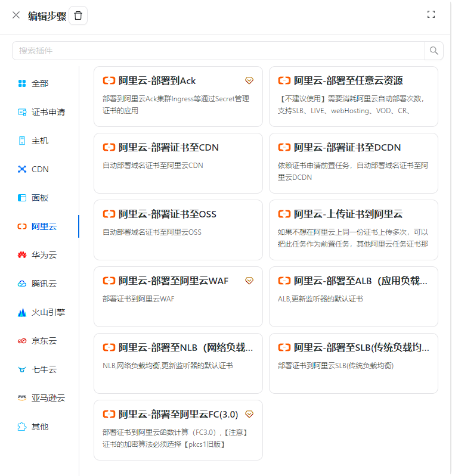Click description ALB,更新监听器的默认证书

click(x=320, y=299)
